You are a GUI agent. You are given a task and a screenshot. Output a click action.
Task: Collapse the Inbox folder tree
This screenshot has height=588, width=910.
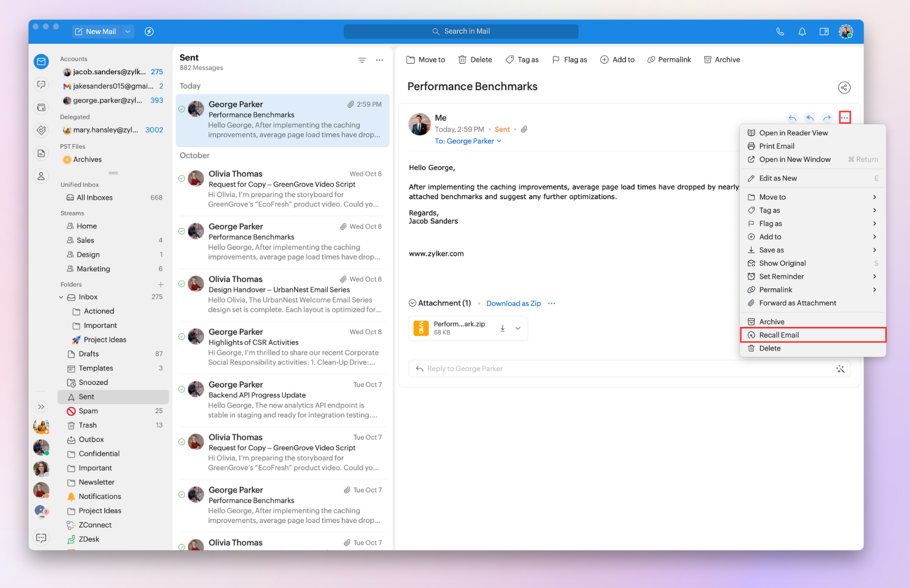pyautogui.click(x=61, y=297)
